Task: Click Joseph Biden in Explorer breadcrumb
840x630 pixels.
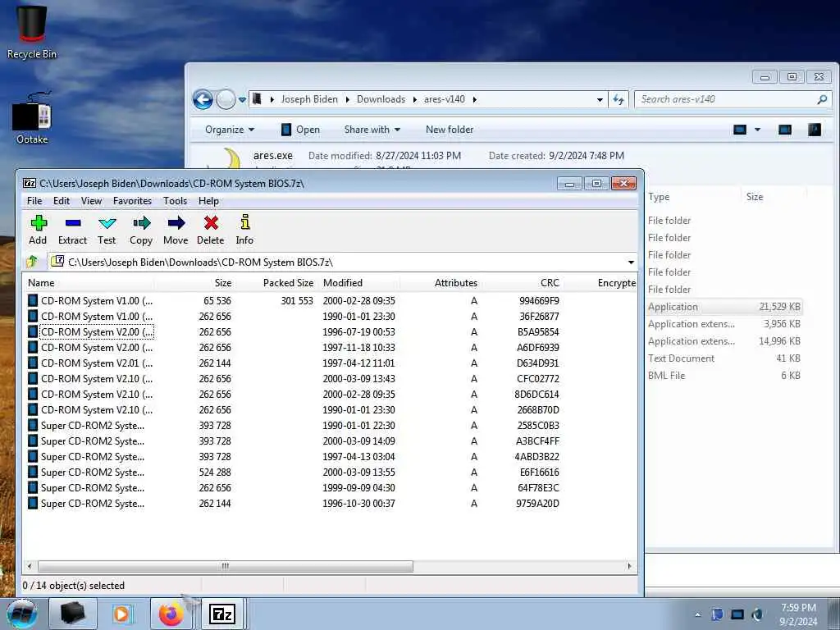Action: (309, 99)
